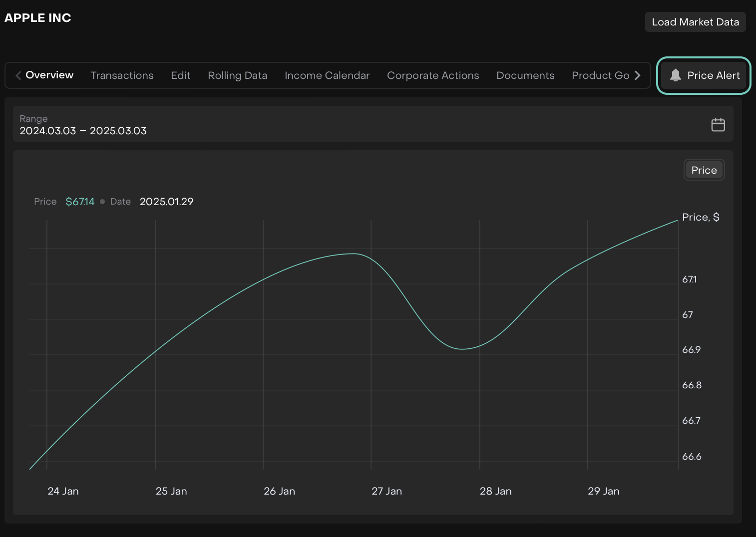The width and height of the screenshot is (756, 537).
Task: View the Corporate Actions tab
Action: 432,75
